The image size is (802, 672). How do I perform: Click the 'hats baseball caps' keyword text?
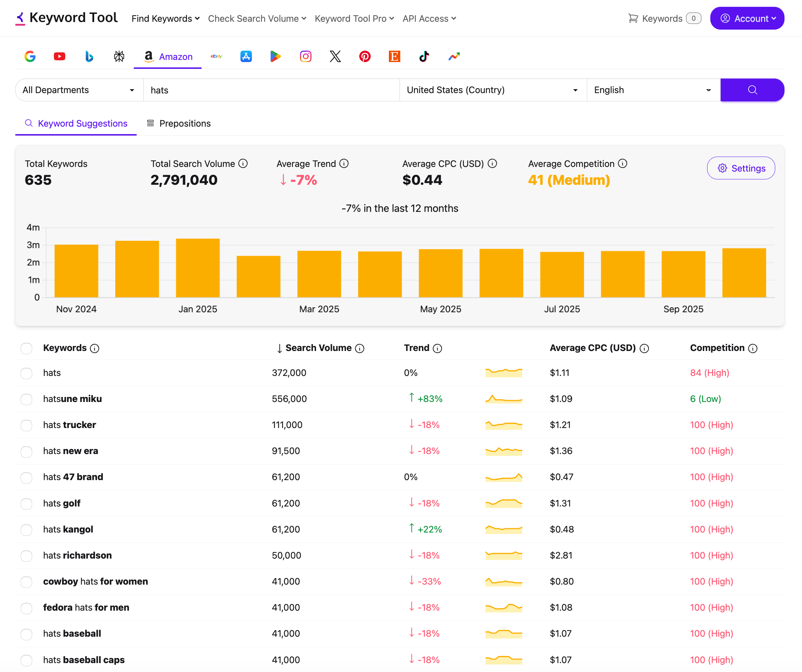pos(84,660)
